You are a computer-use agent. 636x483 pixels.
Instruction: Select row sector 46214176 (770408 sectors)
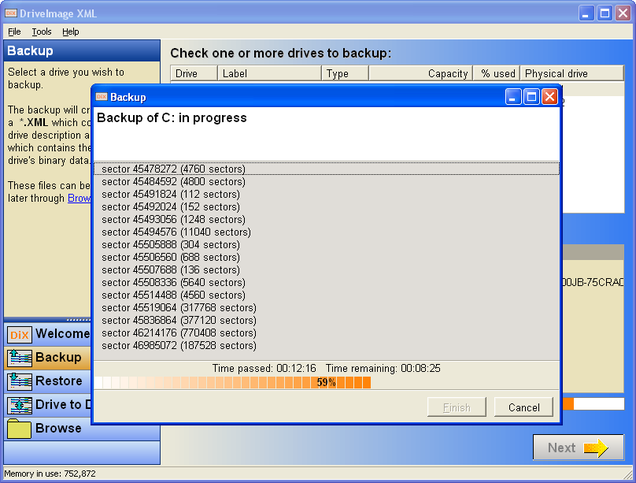pos(327,333)
